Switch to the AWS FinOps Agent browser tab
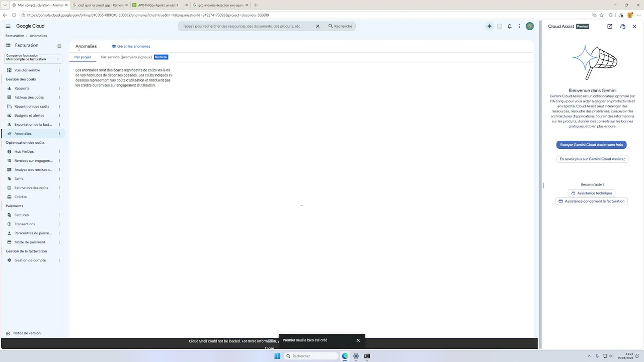The image size is (644, 362). [159, 5]
